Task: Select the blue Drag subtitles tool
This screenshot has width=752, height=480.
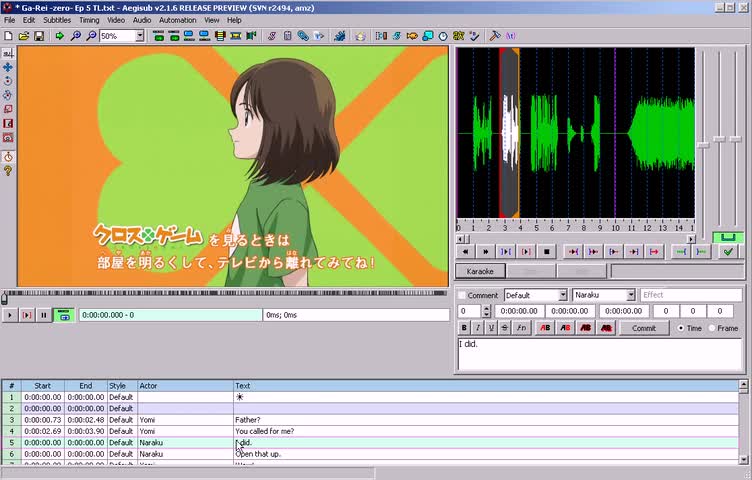Action: (8, 67)
